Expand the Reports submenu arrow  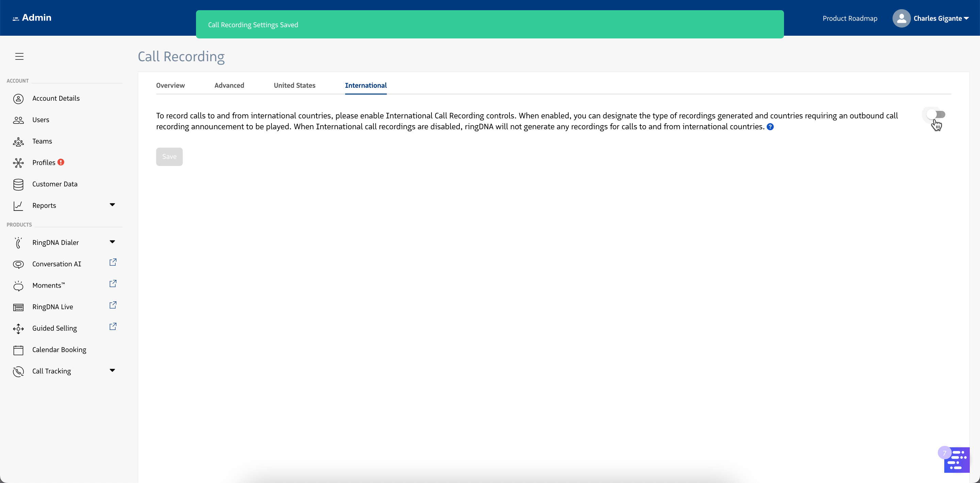112,205
